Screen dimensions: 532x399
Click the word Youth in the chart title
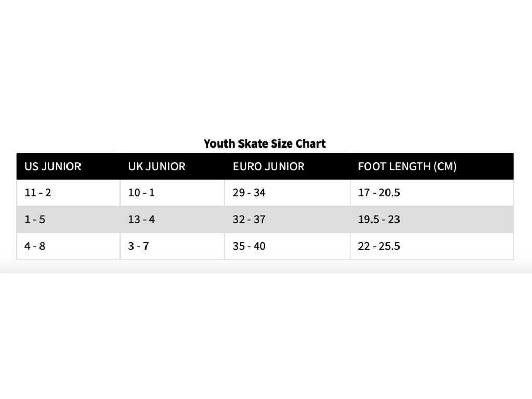(x=219, y=143)
